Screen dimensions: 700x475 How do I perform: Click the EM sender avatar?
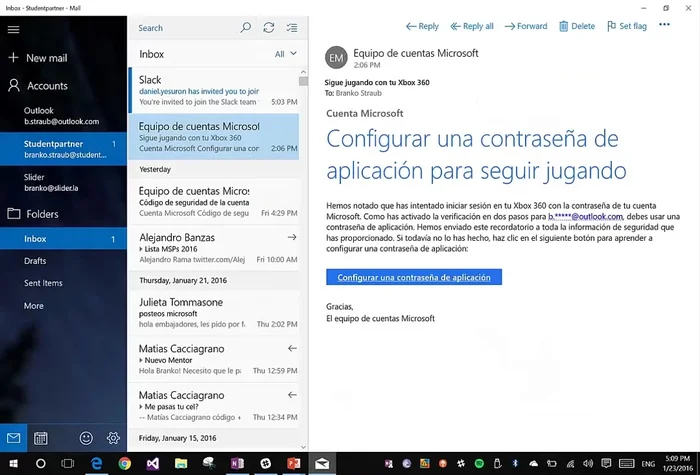tap(336, 57)
